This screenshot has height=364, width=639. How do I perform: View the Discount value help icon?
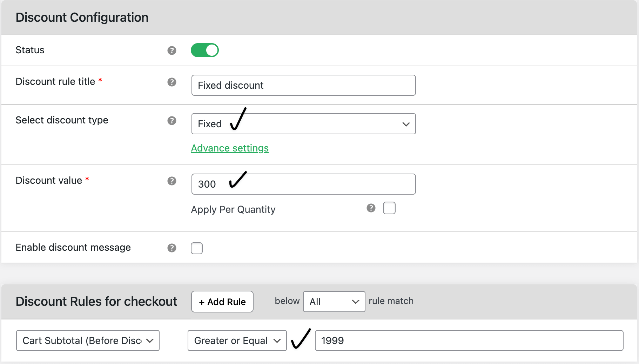pyautogui.click(x=171, y=181)
